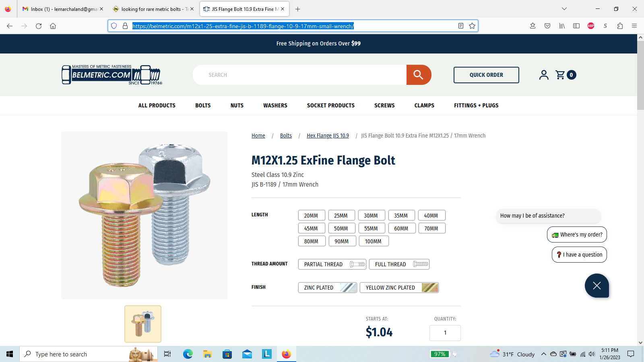Open the user account icon

click(x=544, y=75)
